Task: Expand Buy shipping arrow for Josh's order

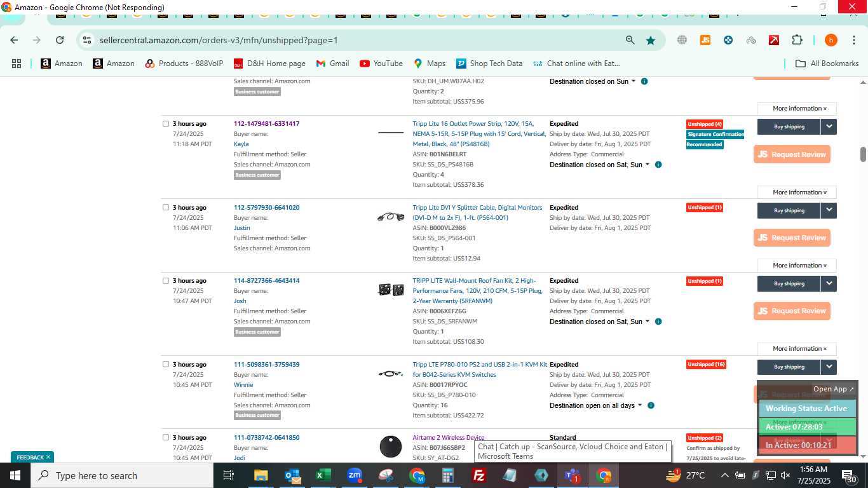Action: tap(829, 283)
